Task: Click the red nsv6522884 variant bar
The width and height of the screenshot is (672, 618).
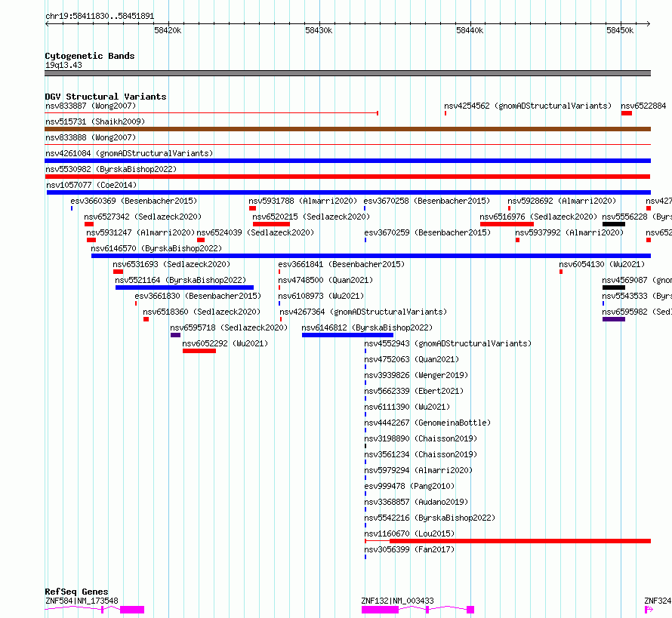Action: (627, 113)
